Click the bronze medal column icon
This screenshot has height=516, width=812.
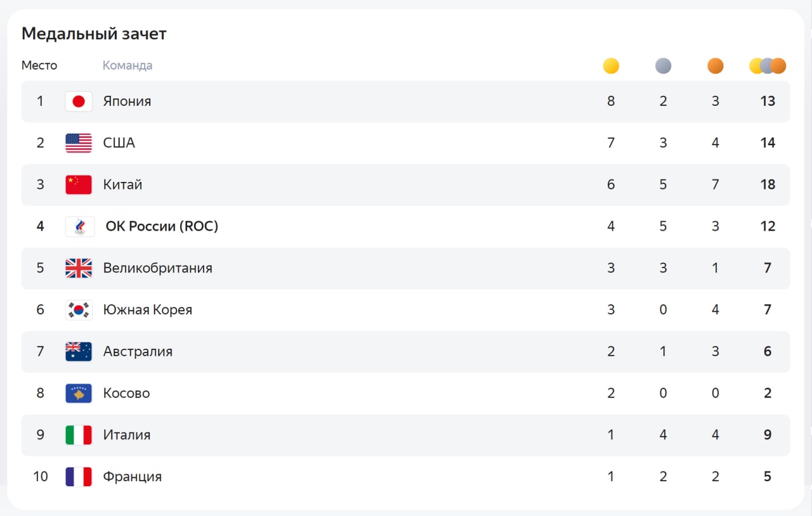715,66
